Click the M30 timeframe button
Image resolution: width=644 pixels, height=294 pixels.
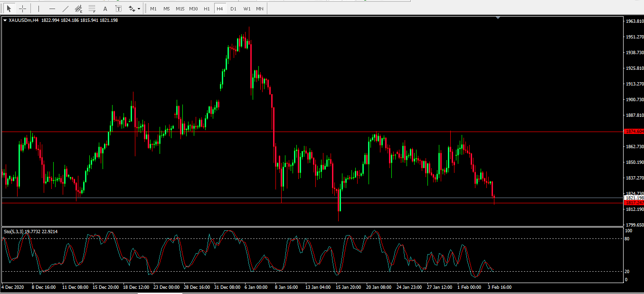click(193, 9)
